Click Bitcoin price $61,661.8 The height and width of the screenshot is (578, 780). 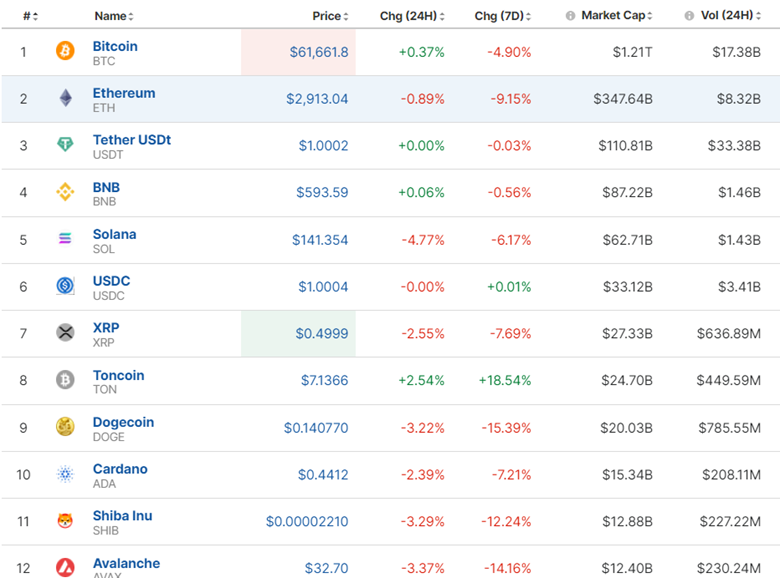(319, 52)
